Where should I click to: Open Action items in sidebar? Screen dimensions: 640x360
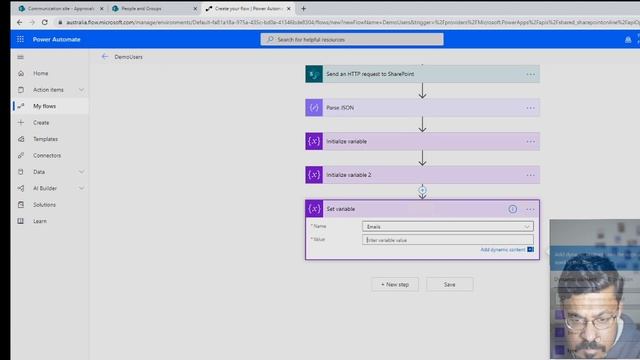pos(48,89)
